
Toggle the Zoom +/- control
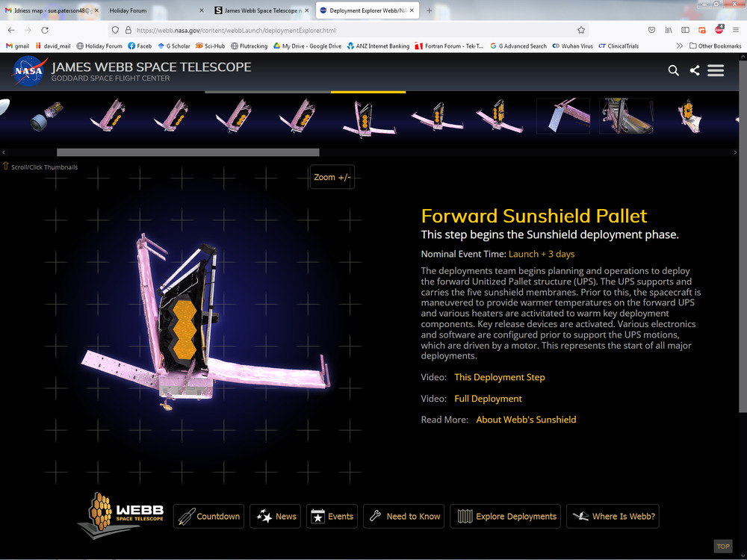tap(332, 177)
